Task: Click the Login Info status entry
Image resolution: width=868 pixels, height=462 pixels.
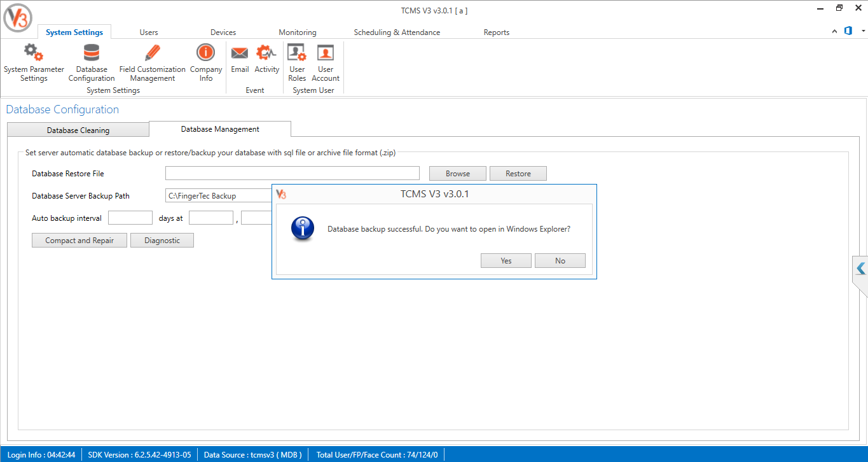Action: point(41,455)
